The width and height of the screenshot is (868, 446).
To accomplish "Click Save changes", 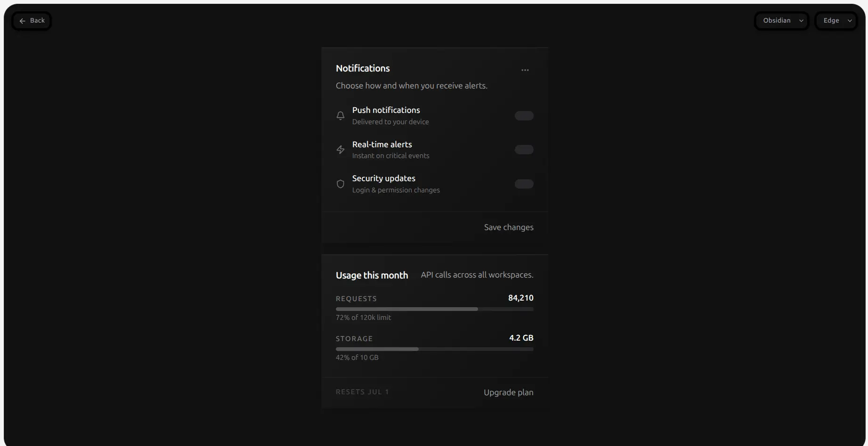I will click(509, 227).
